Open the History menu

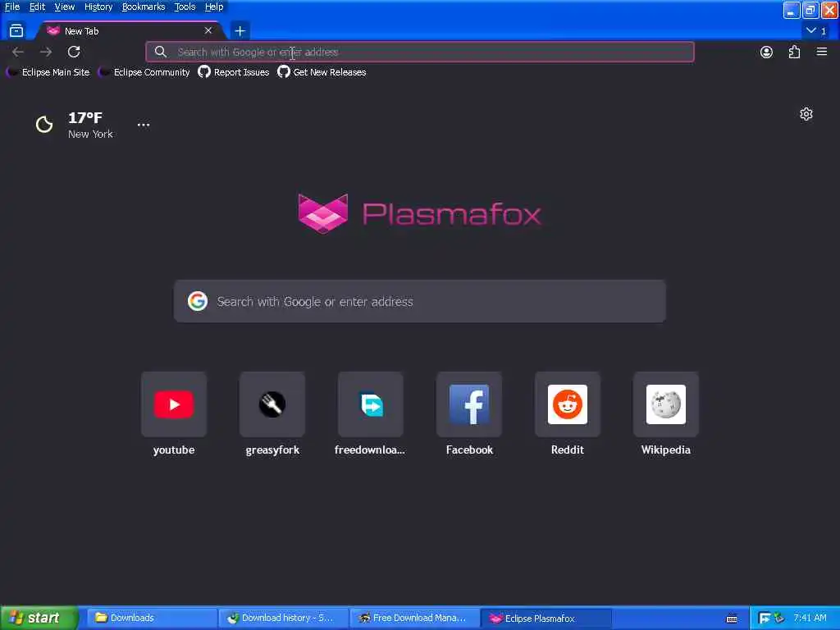[98, 7]
